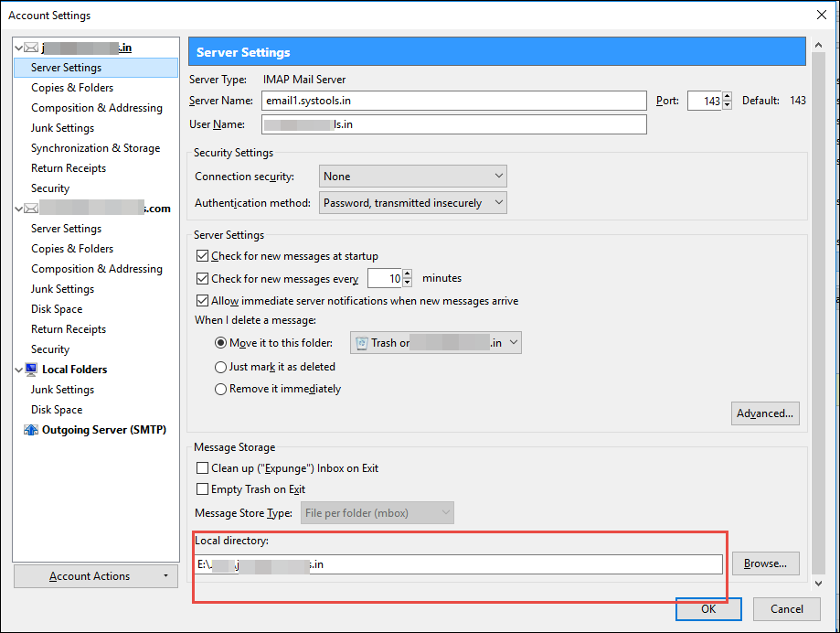Open the Authentication method dropdown
Image resolution: width=840 pixels, height=633 pixels.
coord(412,203)
